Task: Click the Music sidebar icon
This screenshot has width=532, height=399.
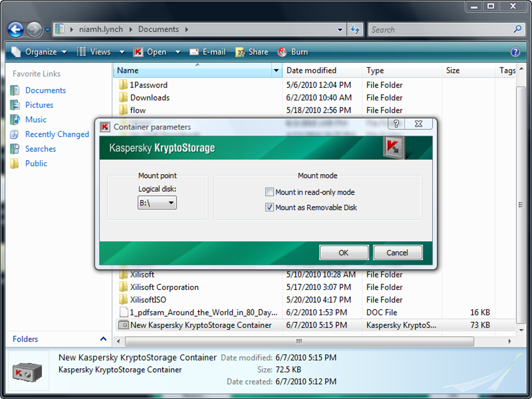Action: [15, 119]
